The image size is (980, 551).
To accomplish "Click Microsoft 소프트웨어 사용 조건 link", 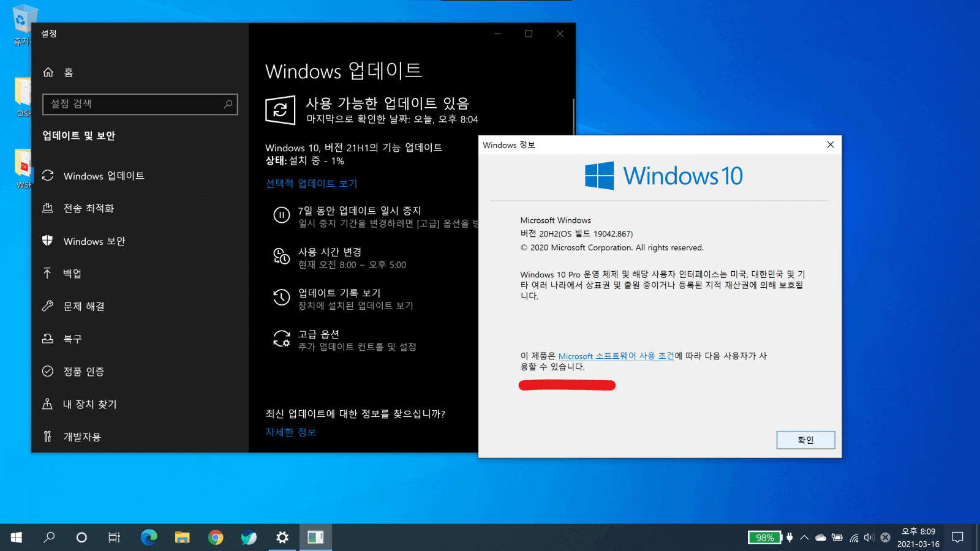I will pyautogui.click(x=616, y=356).
